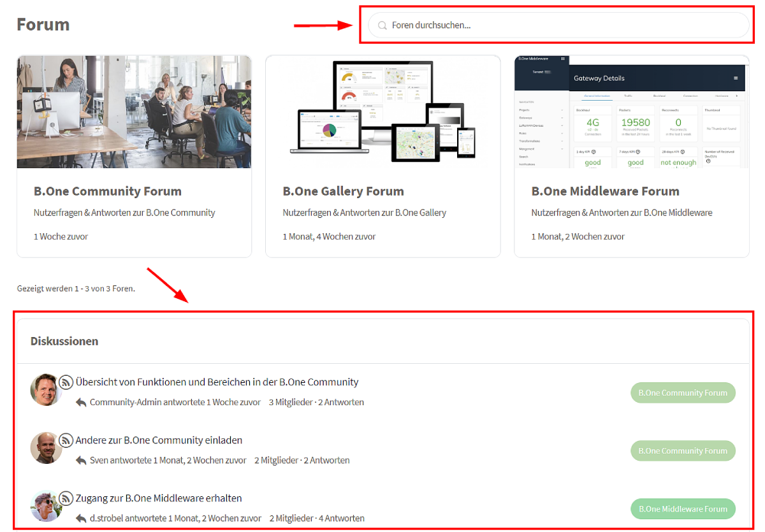765x532 pixels.
Task: Open the B.One Middleware Forum screenshot image
Action: [631, 111]
